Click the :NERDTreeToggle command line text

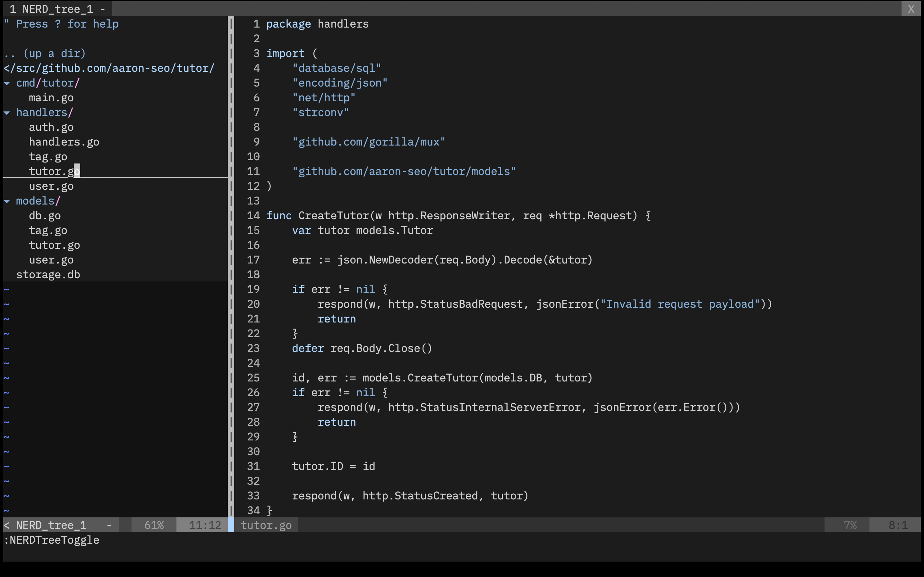tap(52, 539)
